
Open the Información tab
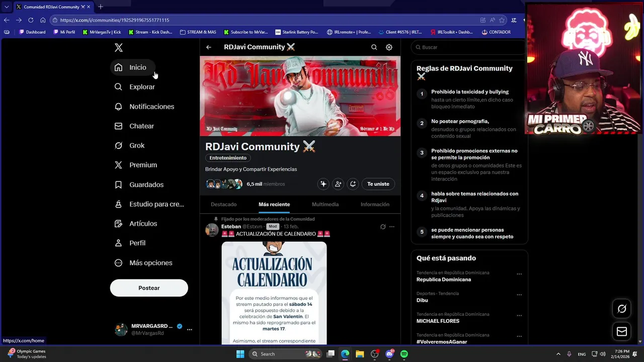coord(375,205)
